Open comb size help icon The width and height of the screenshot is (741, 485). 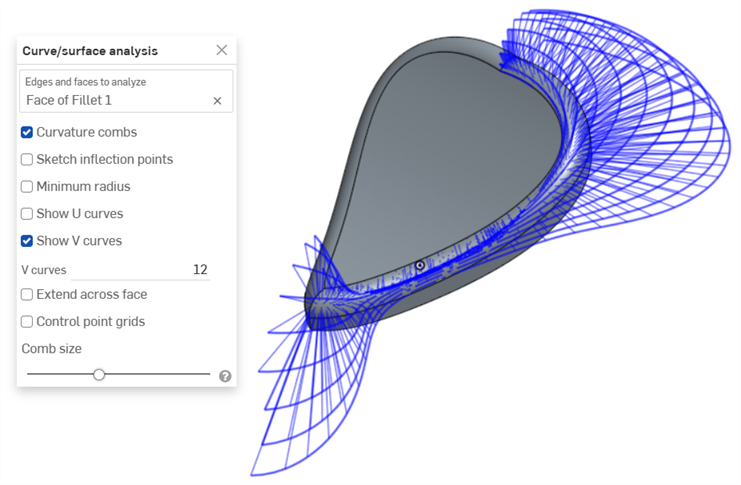pos(225,376)
